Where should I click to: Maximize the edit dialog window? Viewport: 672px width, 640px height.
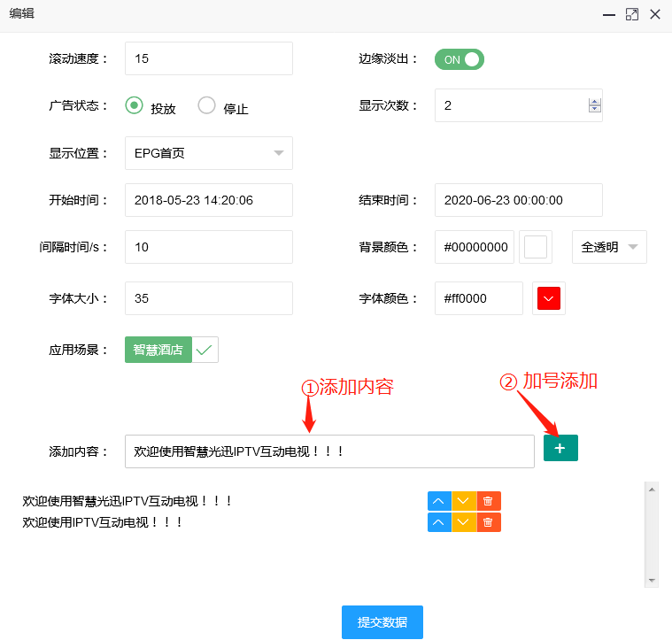click(x=631, y=14)
